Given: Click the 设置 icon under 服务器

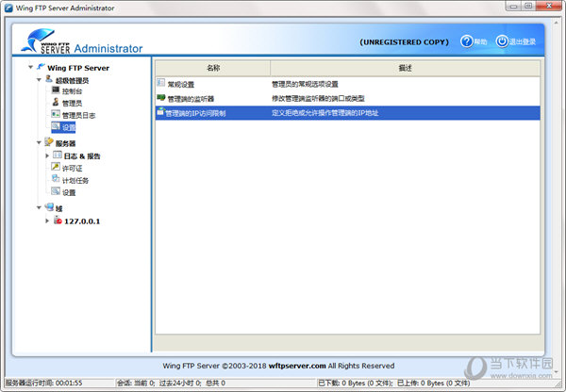Looking at the screenshot, I should (56, 191).
